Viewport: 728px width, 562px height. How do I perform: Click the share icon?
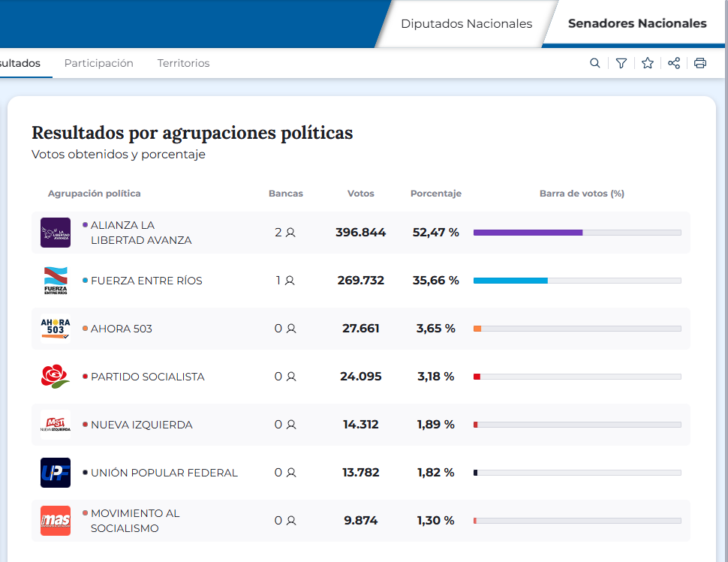[674, 63]
